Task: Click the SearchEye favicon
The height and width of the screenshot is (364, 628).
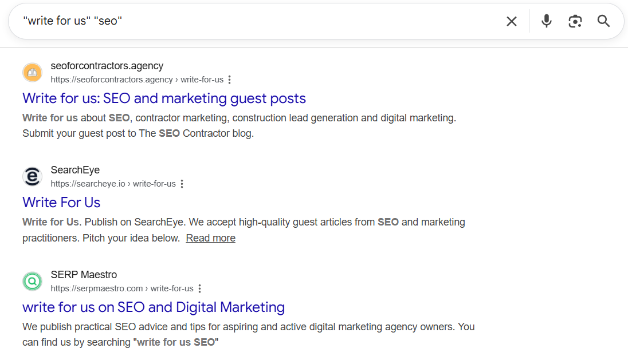Action: [33, 177]
